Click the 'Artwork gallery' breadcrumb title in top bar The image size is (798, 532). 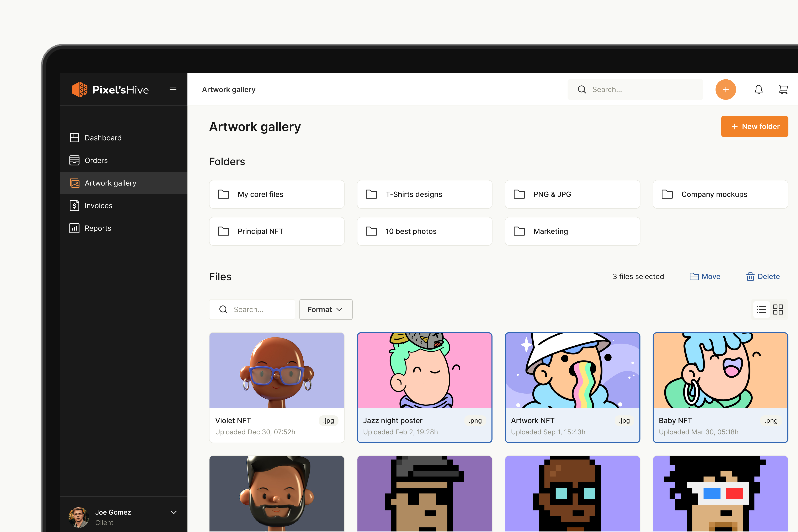[x=229, y=90]
